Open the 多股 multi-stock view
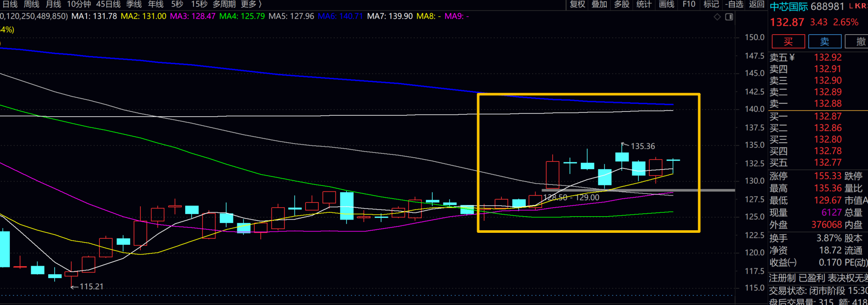This screenshot has height=305, width=868. pos(621,4)
